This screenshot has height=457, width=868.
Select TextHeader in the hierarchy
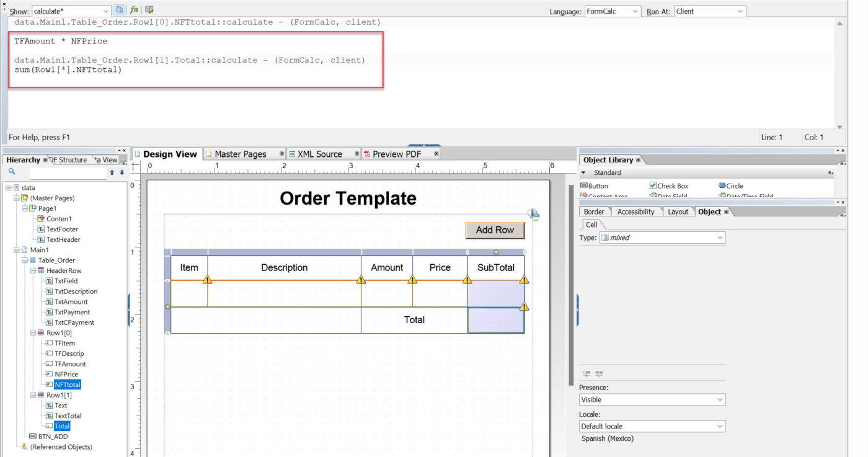pyautogui.click(x=63, y=239)
